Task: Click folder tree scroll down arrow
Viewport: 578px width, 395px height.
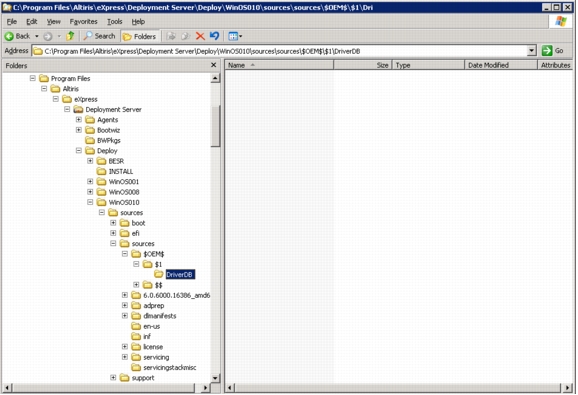Action: click(x=215, y=378)
